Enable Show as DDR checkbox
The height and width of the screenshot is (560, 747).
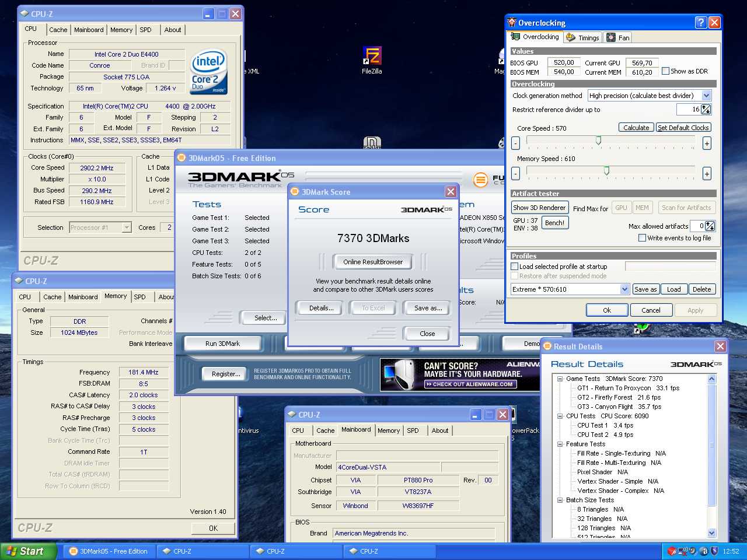tap(665, 71)
